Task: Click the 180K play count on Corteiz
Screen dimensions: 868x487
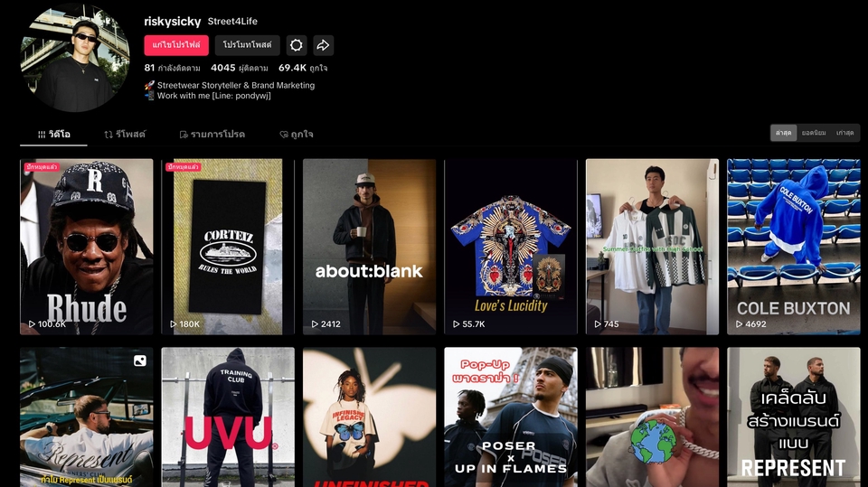Action: click(184, 324)
